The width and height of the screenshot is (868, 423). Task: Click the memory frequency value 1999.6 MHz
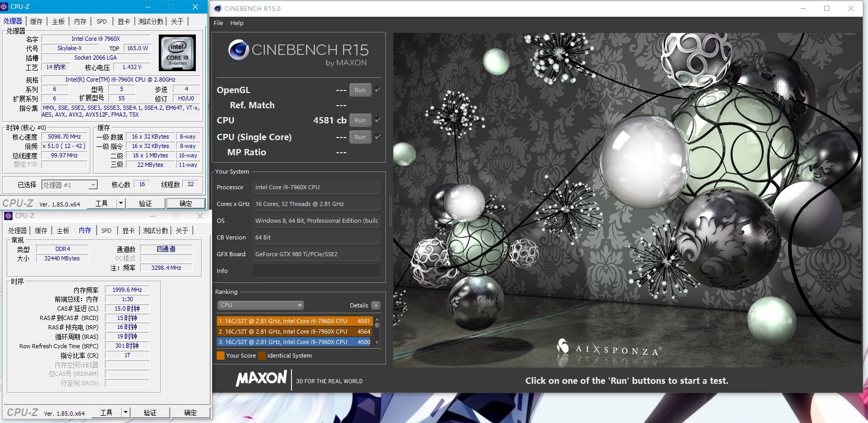pyautogui.click(x=127, y=290)
